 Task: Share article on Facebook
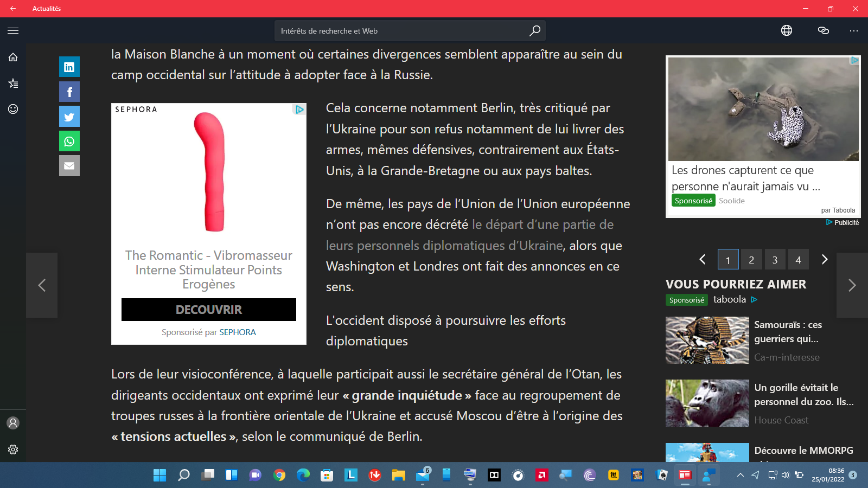pyautogui.click(x=69, y=92)
